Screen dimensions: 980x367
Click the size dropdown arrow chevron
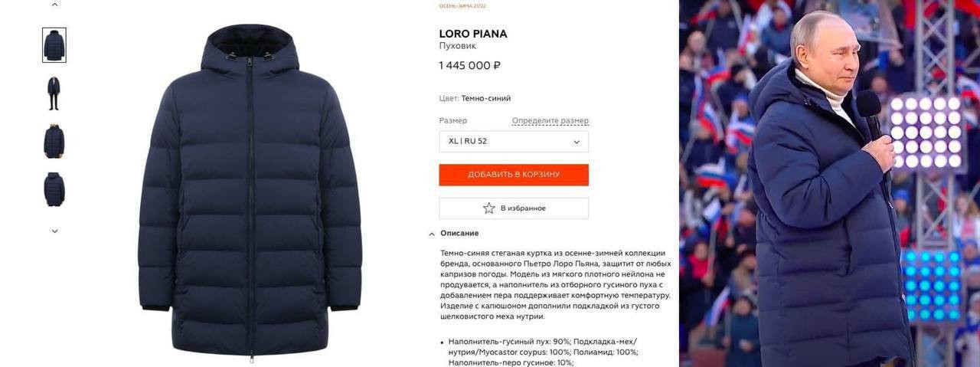tap(577, 142)
